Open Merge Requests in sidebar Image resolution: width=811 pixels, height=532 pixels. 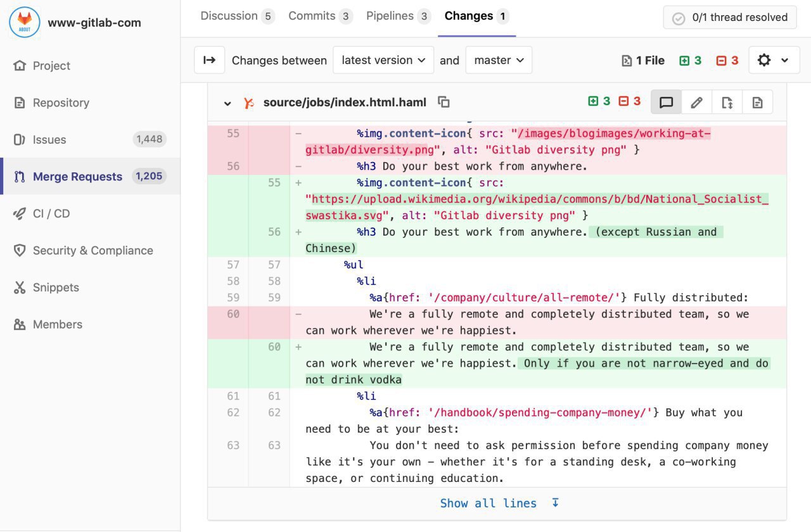click(90, 176)
